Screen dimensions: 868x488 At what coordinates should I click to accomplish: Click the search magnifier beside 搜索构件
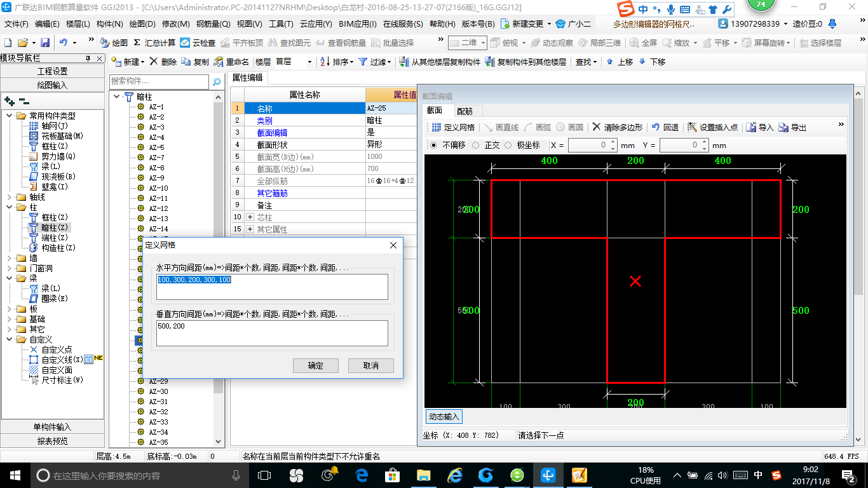pyautogui.click(x=217, y=81)
